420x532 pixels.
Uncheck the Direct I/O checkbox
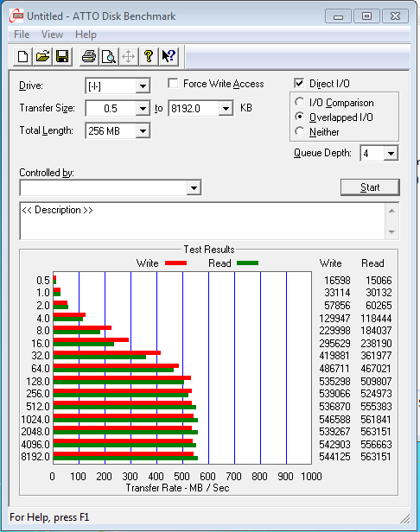click(299, 83)
